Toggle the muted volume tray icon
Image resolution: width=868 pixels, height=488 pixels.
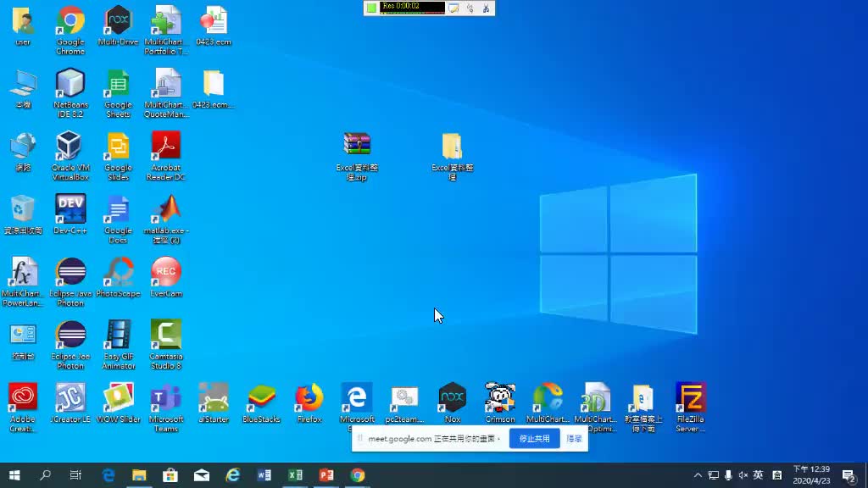point(743,475)
